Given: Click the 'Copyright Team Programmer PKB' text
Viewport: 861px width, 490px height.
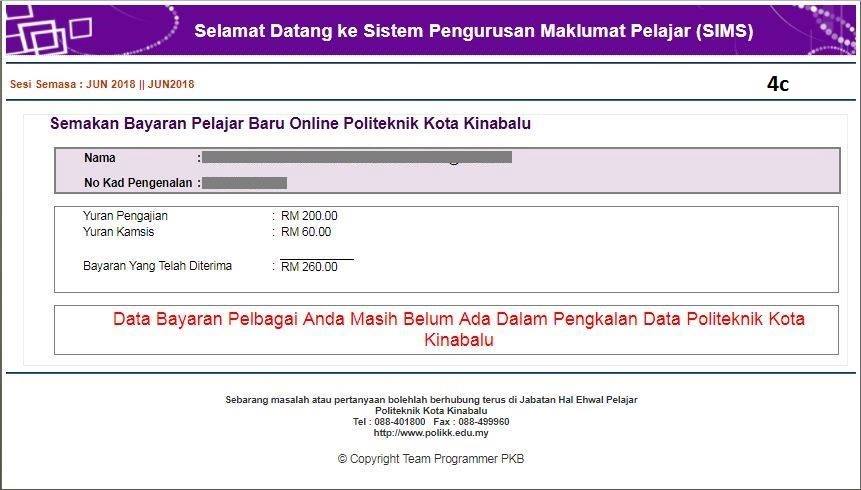Looking at the screenshot, I should point(431,459).
